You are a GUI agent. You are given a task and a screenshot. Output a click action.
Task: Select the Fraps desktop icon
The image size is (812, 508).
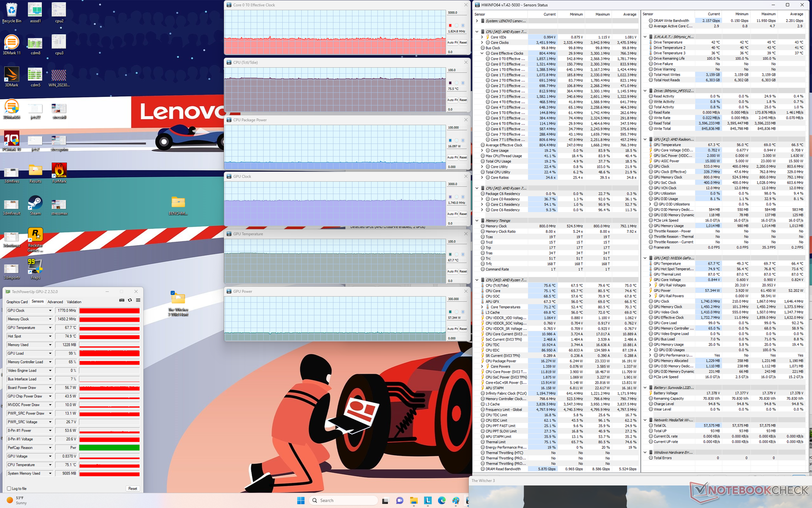point(35,270)
